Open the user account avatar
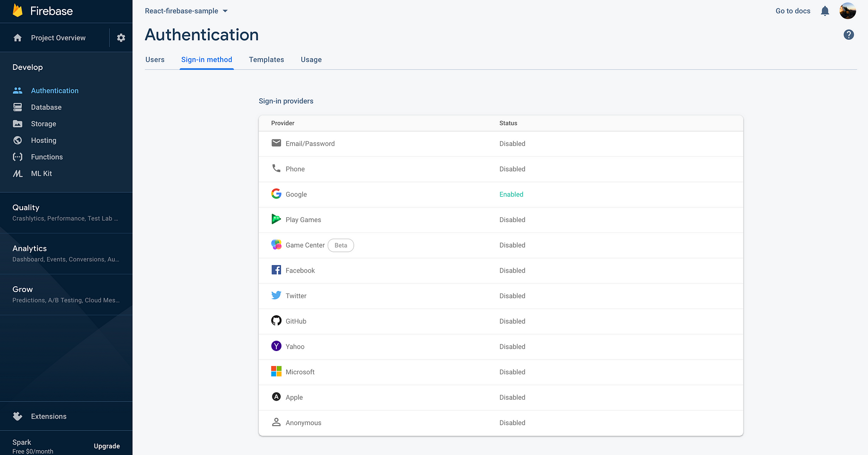868x455 pixels. (848, 11)
